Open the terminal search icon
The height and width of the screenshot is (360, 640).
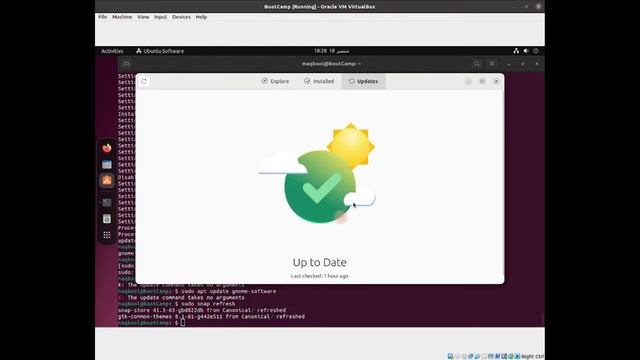(477, 64)
